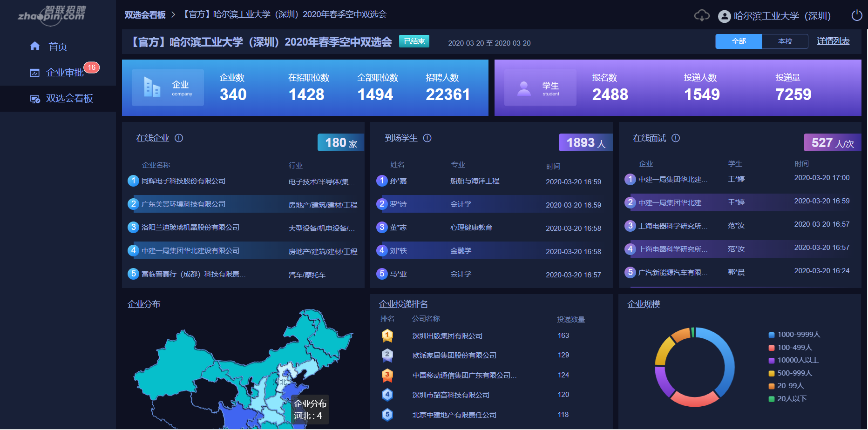Screen dimensions: 868x430
Task: Click the 1000-9999人 legend swatch
Action: click(771, 334)
